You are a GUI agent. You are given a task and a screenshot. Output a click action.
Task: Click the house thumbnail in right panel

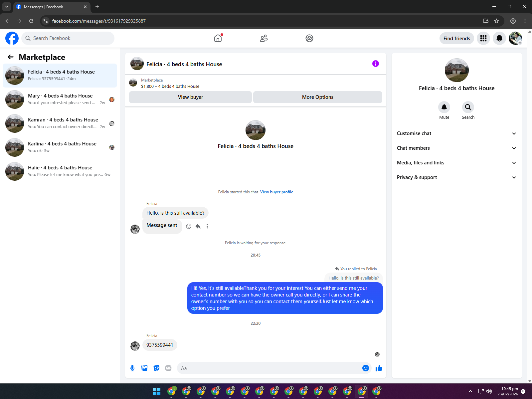point(456,70)
